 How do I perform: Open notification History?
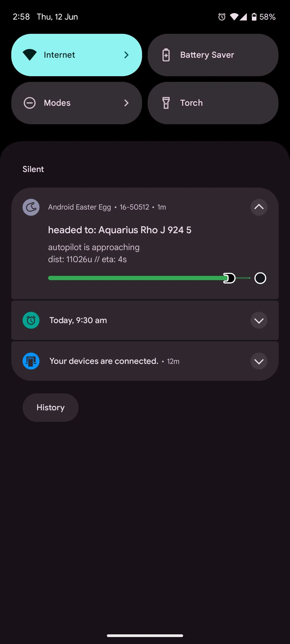[50, 408]
